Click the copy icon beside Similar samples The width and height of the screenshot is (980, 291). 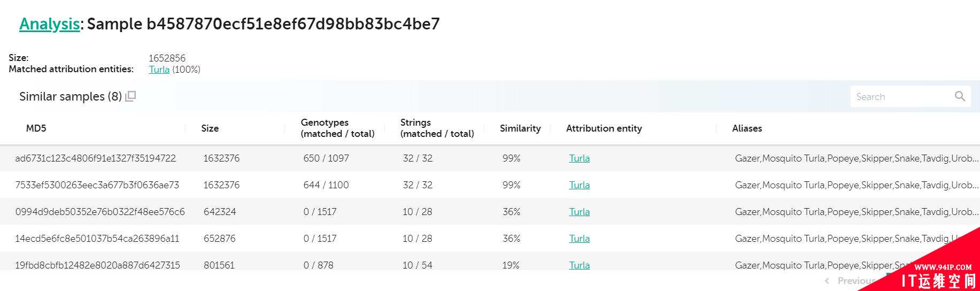pos(130,96)
